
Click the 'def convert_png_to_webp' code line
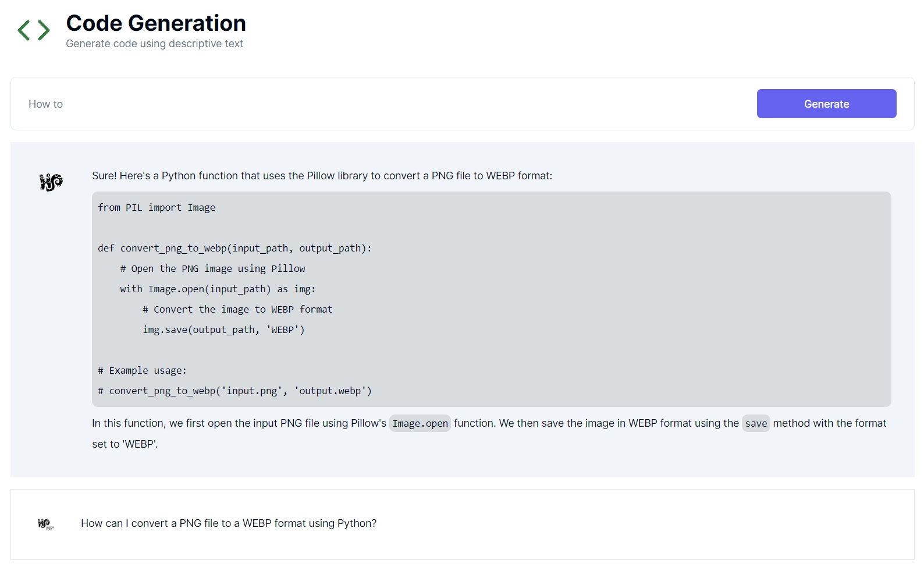234,249
